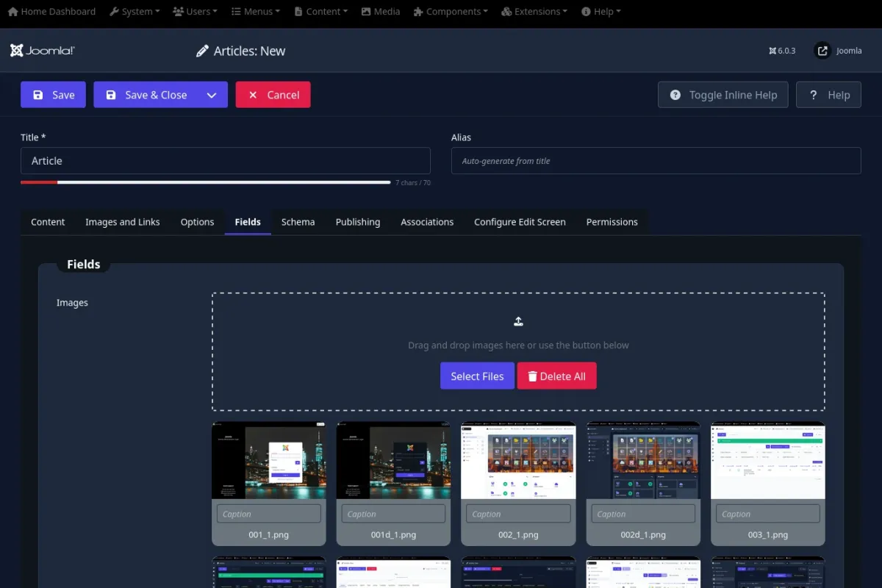Cancel editing the article

[273, 95]
